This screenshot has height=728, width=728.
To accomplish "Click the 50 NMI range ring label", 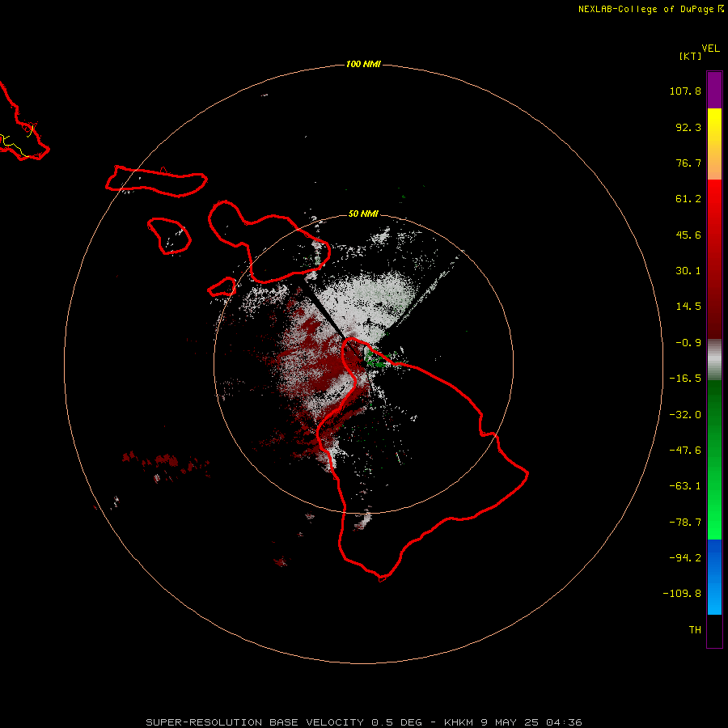I will pyautogui.click(x=363, y=214).
